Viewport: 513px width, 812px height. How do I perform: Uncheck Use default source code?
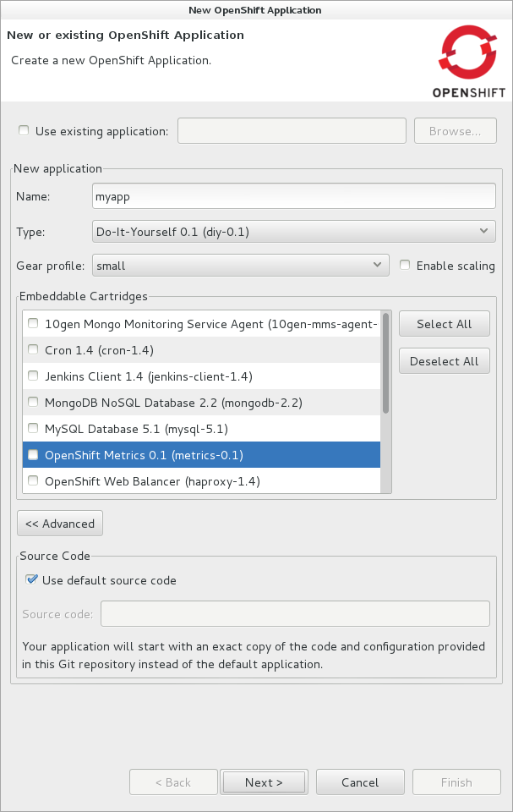[32, 580]
